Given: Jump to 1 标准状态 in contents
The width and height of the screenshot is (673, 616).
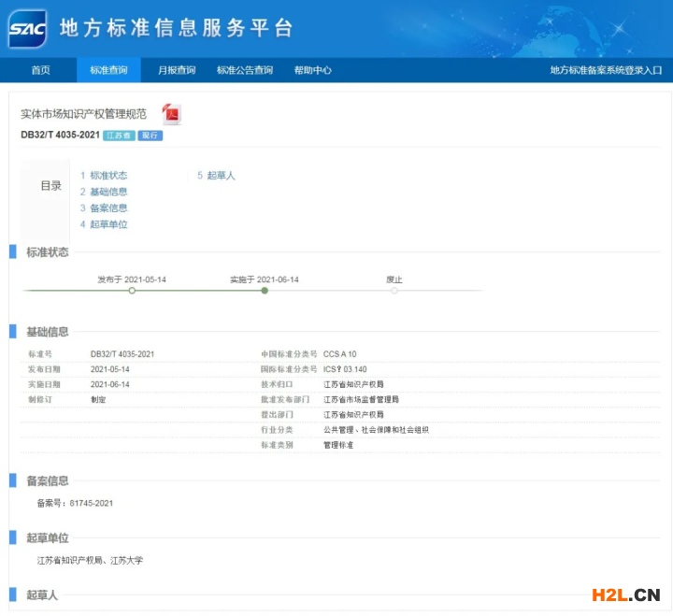Looking at the screenshot, I should pyautogui.click(x=104, y=176).
